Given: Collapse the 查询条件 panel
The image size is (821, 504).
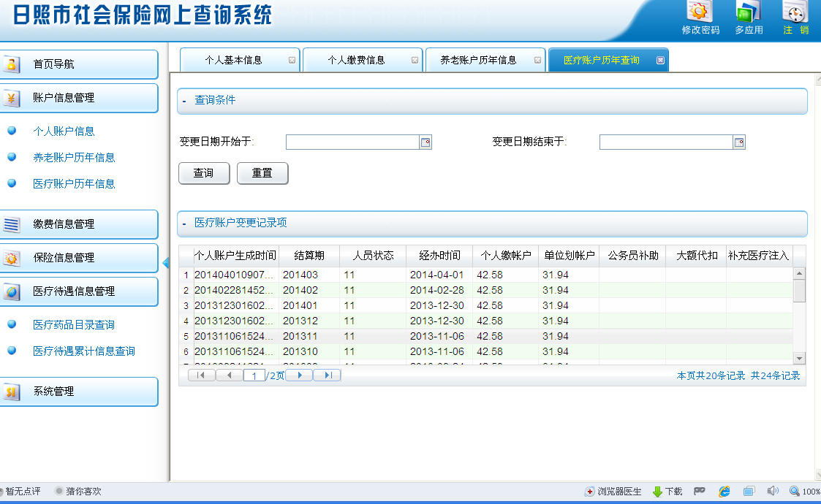Looking at the screenshot, I should (x=184, y=101).
